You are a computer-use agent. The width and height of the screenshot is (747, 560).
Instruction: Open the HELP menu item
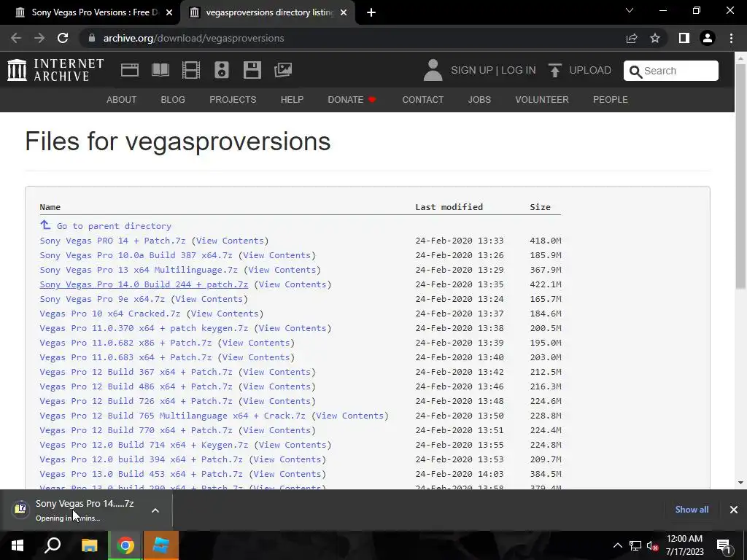[x=292, y=99]
